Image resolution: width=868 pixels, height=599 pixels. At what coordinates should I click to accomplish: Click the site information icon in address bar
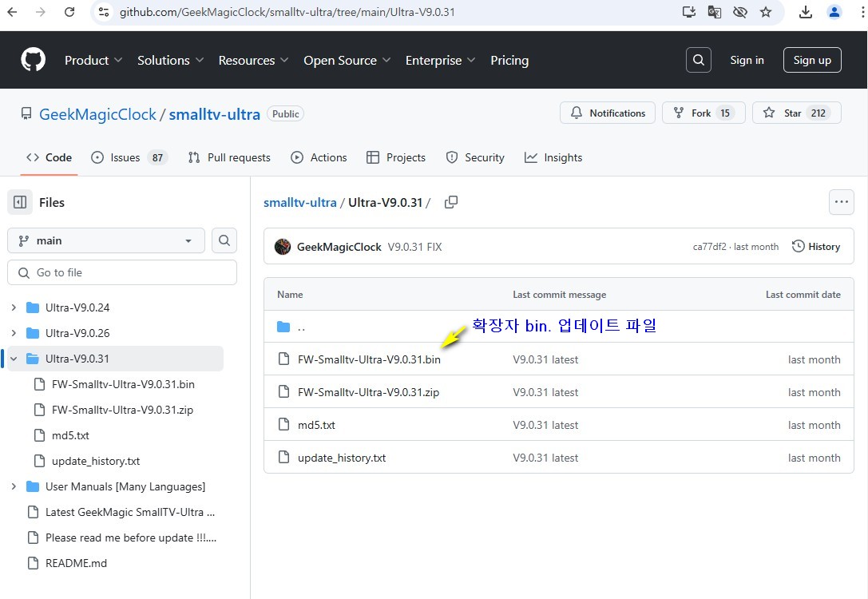(x=104, y=12)
